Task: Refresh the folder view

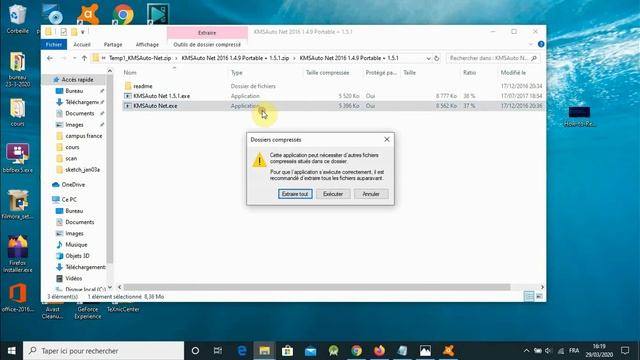Action: 437,58
